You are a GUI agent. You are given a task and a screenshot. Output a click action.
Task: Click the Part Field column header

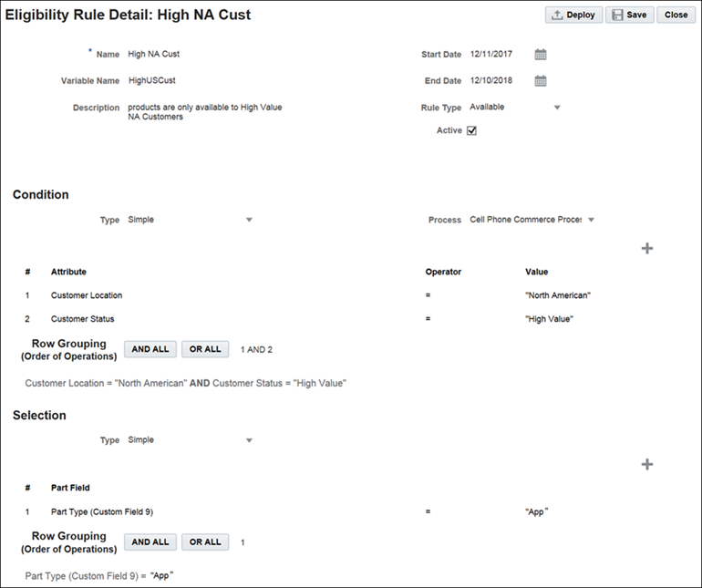70,488
